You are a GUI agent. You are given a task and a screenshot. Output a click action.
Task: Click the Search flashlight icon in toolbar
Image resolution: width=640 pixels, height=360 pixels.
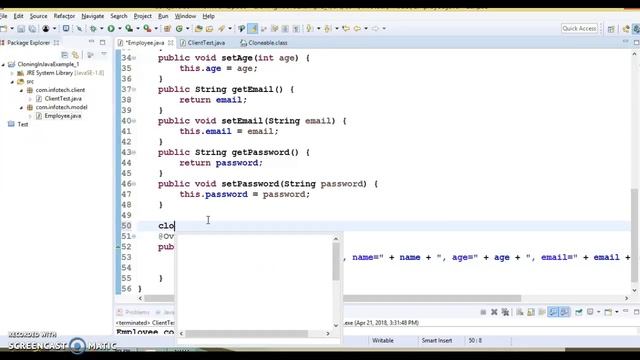[221, 29]
